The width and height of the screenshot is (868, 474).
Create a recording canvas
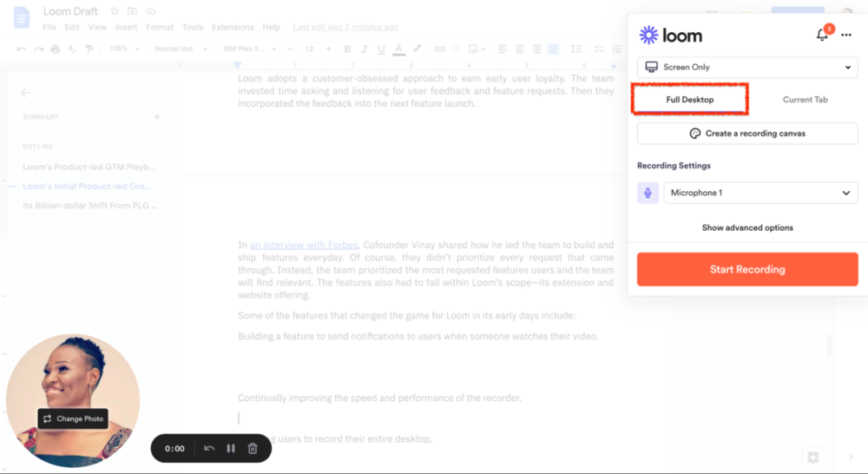pos(747,134)
